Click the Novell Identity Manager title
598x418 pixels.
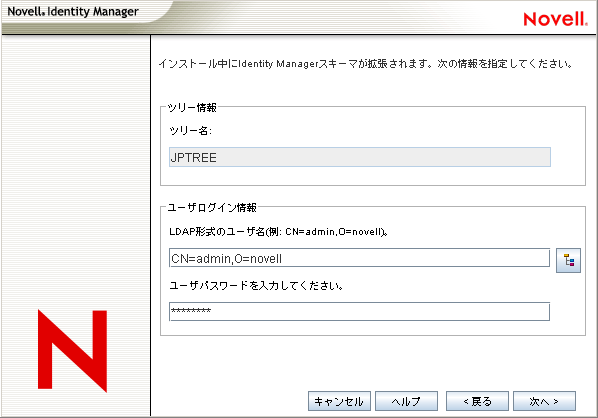coord(73,11)
